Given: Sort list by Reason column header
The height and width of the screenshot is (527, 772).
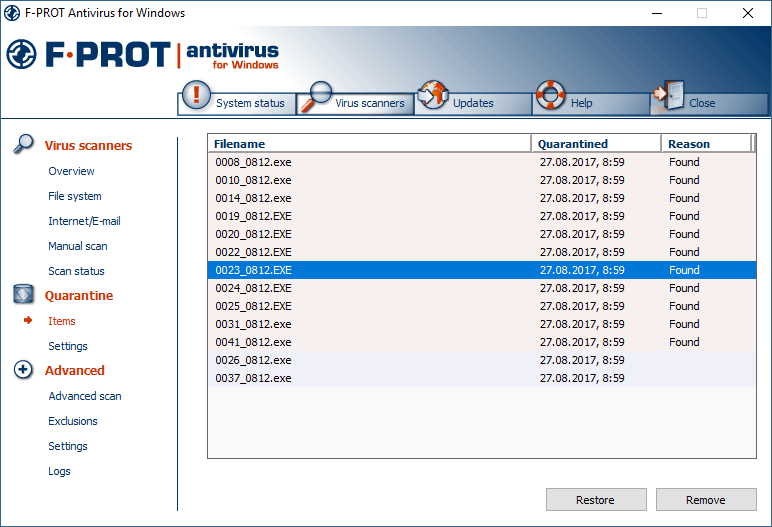Looking at the screenshot, I should pos(706,144).
